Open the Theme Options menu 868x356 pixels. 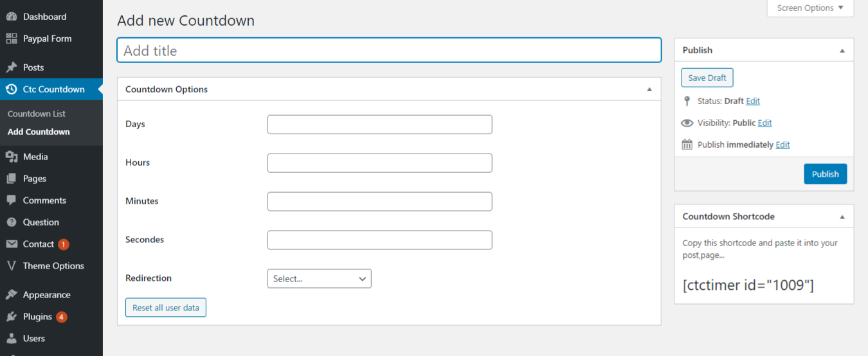point(53,266)
